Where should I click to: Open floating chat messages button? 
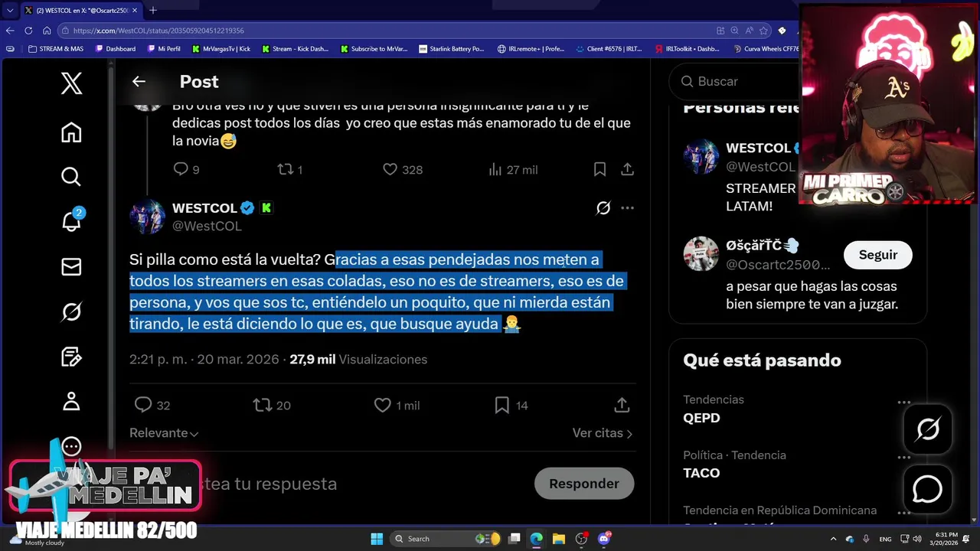(928, 488)
